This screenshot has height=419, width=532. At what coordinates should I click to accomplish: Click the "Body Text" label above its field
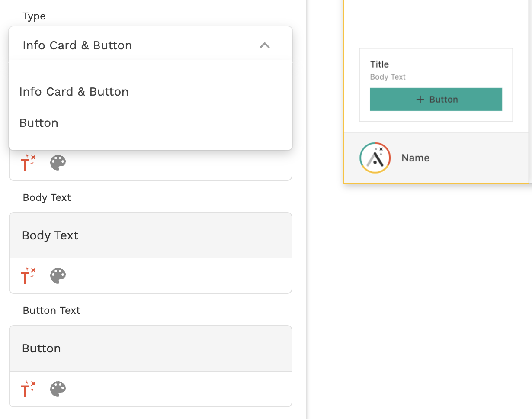(x=47, y=197)
